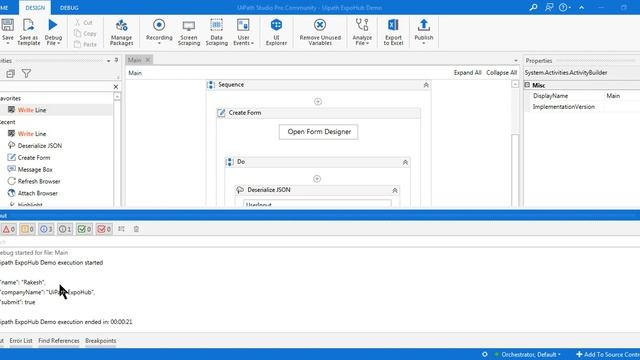This screenshot has height=360, width=640.
Task: Add activity via plus below Sequence header
Action: click(318, 101)
